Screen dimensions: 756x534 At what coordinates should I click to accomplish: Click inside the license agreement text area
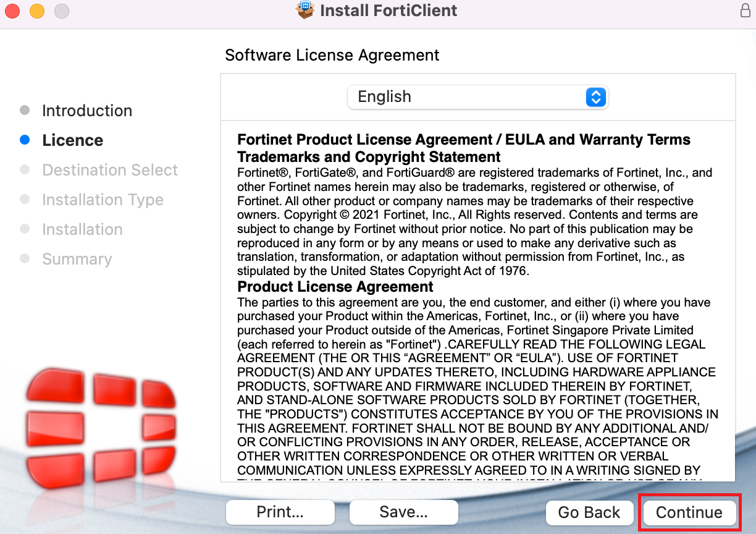477,371
